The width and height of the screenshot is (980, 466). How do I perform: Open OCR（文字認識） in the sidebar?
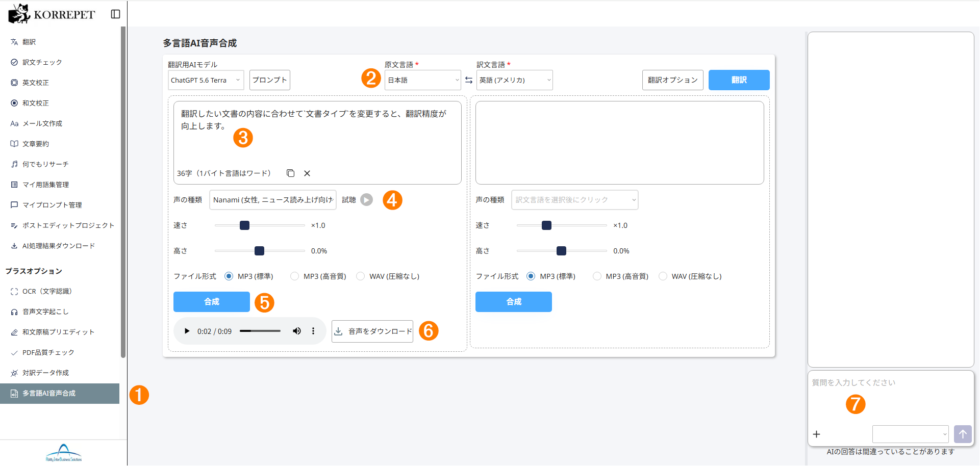point(60,292)
